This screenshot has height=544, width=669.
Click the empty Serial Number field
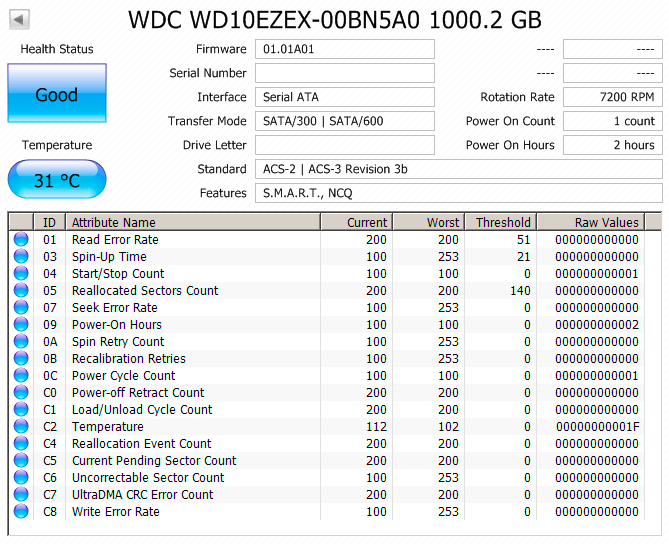345,73
